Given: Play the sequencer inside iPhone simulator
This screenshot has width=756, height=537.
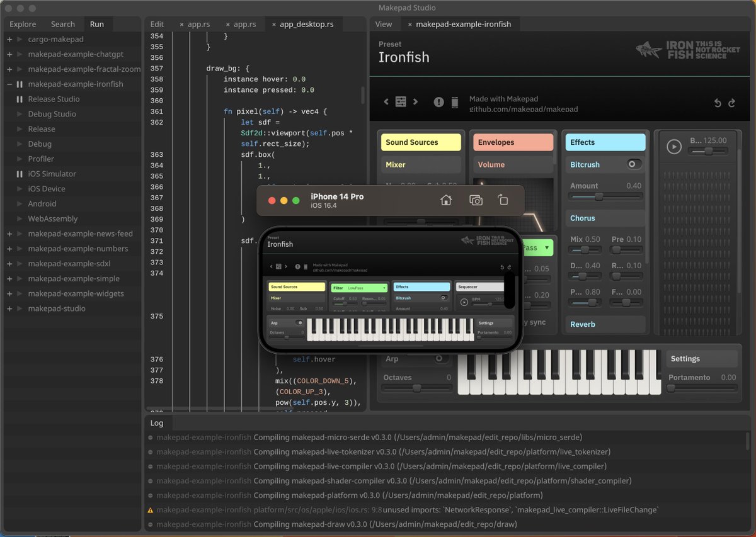Looking at the screenshot, I should click(x=464, y=302).
